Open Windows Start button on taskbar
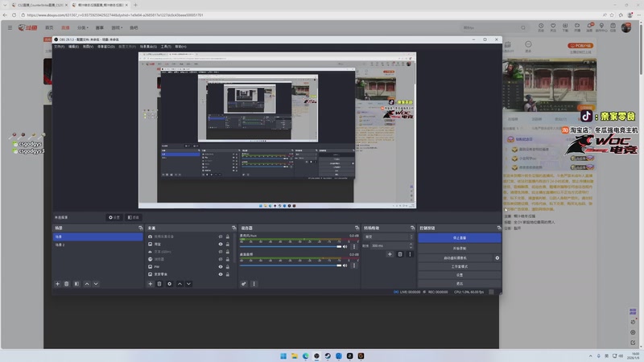The image size is (644, 362). (283, 356)
